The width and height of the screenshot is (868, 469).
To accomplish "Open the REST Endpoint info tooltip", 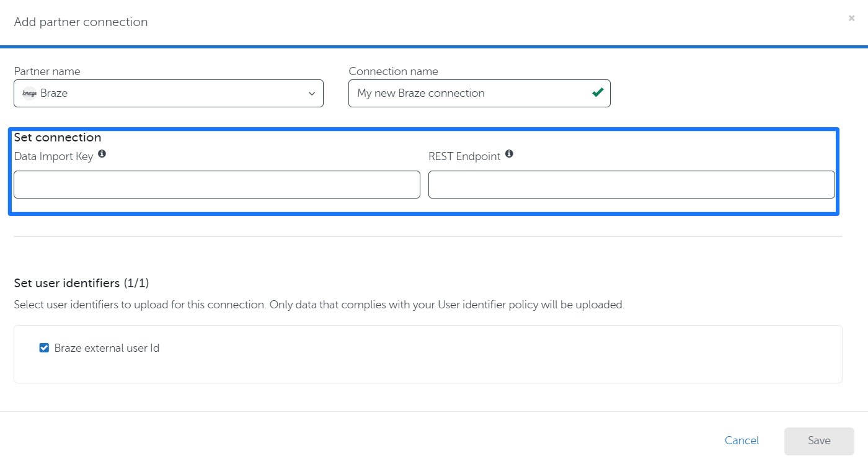I will coord(509,154).
